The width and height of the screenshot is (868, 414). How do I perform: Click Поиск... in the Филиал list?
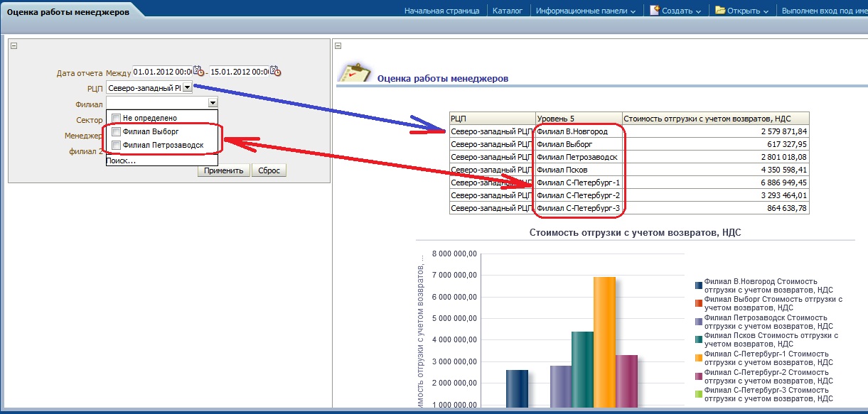[122, 160]
